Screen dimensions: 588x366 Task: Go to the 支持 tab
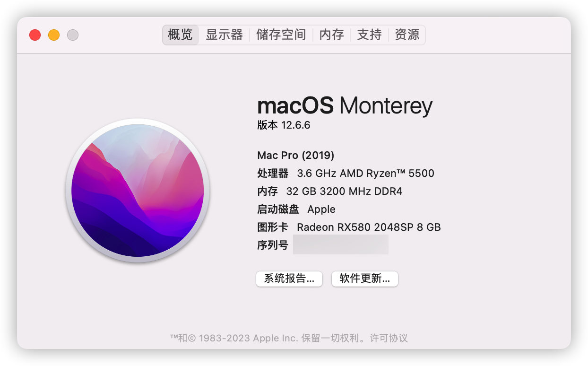(x=369, y=35)
